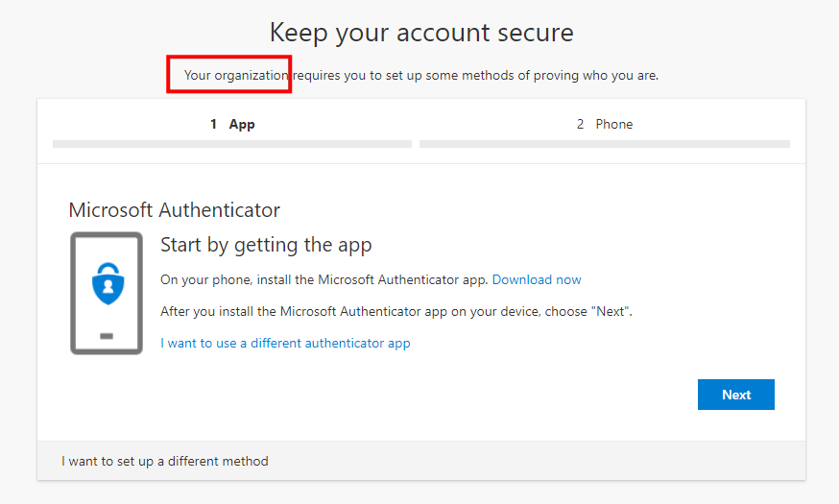Click the blue Next button
The image size is (839, 504).
(x=735, y=395)
